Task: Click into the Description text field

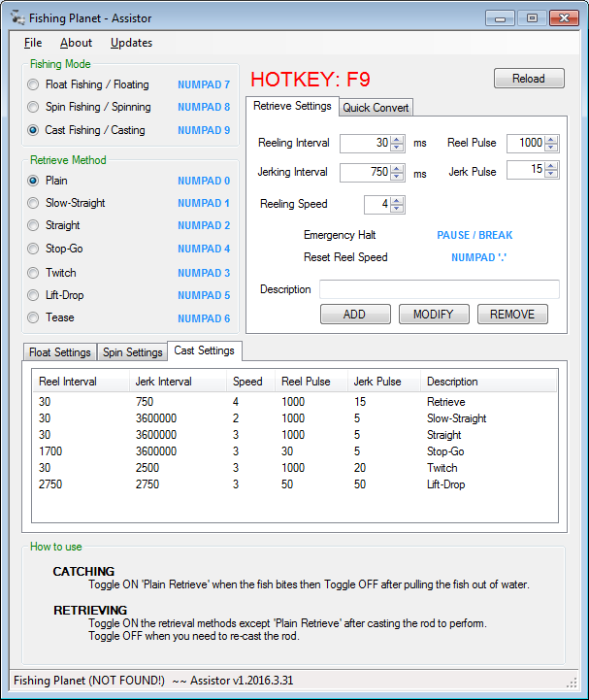Action: point(440,289)
